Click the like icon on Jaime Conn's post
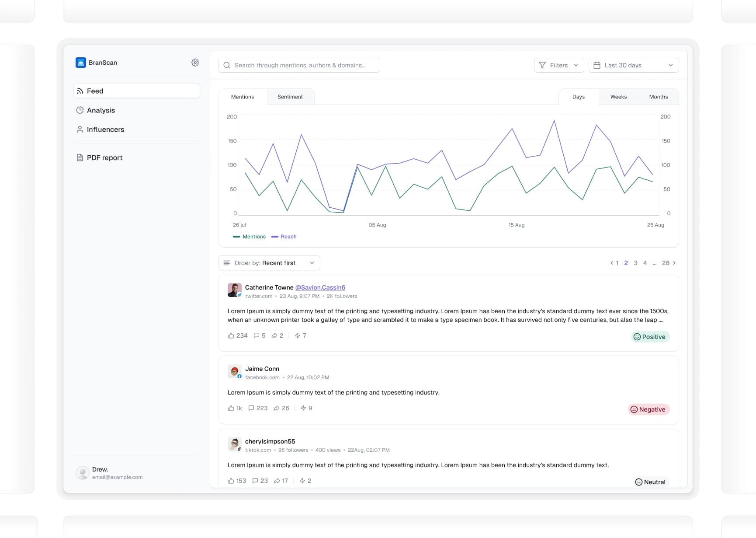 [x=231, y=408]
